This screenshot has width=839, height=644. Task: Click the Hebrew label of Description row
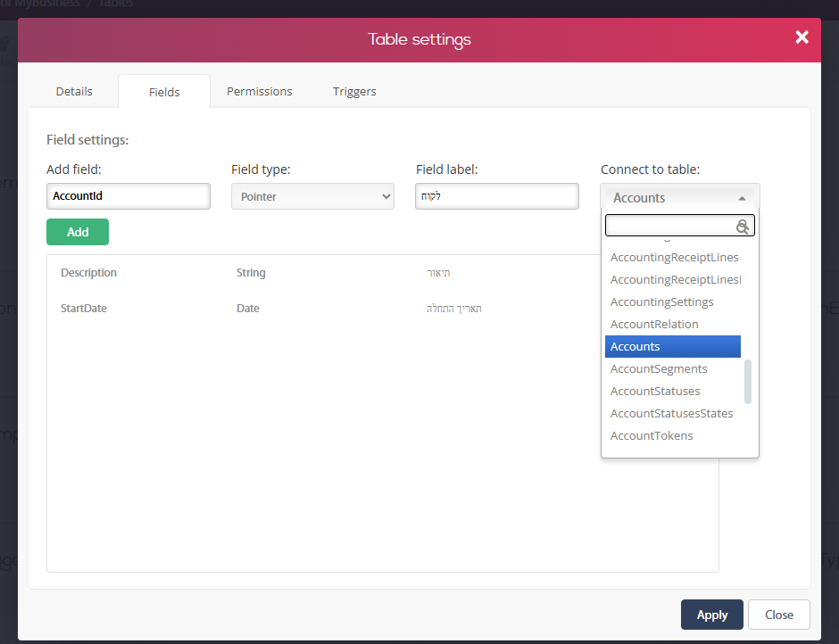[438, 273]
